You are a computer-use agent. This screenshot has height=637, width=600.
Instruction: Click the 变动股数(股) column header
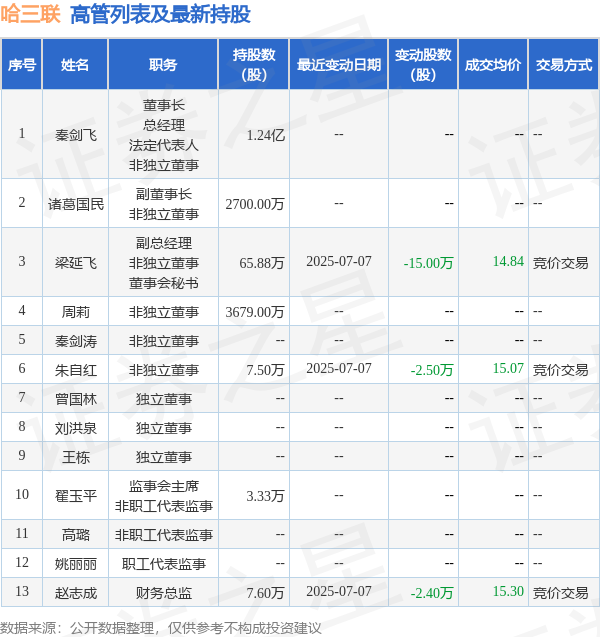pyautogui.click(x=423, y=64)
